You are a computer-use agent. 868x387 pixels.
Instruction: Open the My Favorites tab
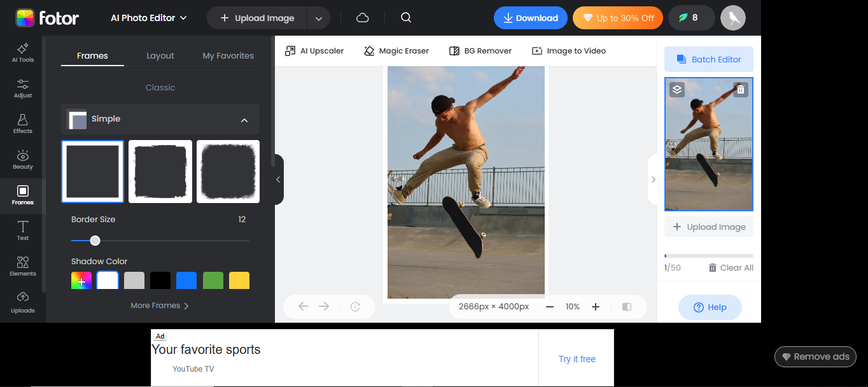227,55
